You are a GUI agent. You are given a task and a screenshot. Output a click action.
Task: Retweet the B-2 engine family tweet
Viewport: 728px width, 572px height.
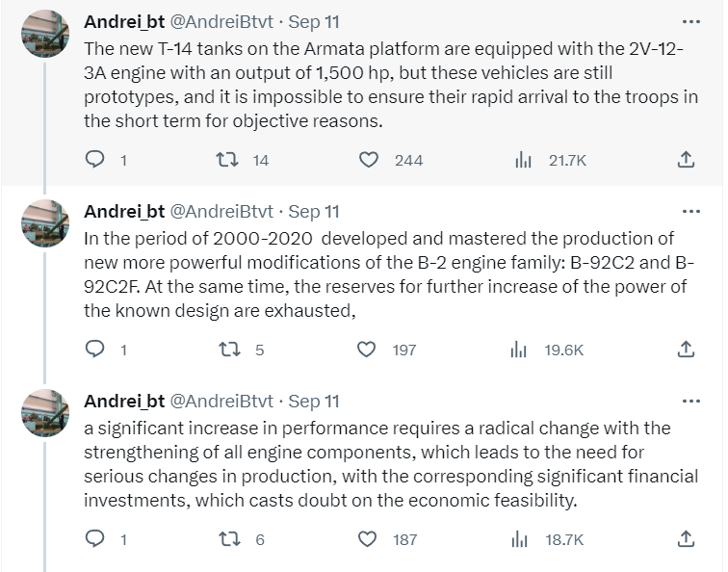coord(231,350)
